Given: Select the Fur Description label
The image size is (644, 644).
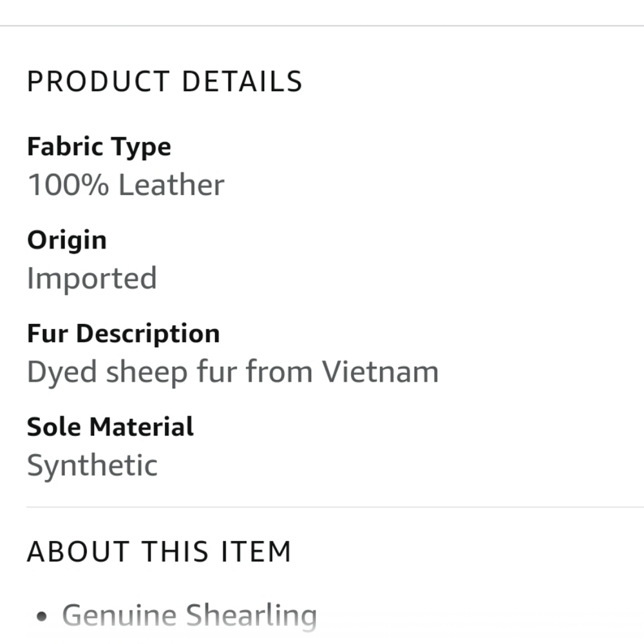Looking at the screenshot, I should click(124, 334).
